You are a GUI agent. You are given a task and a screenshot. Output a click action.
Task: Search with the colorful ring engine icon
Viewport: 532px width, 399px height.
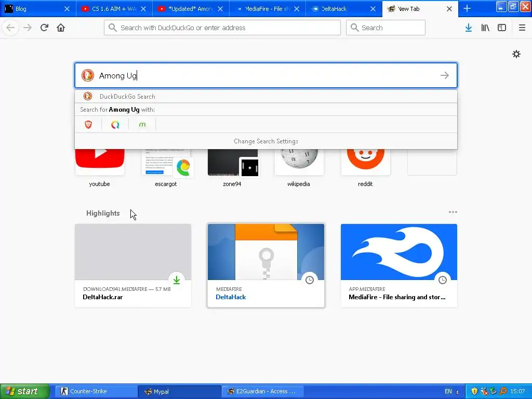pyautogui.click(x=115, y=125)
